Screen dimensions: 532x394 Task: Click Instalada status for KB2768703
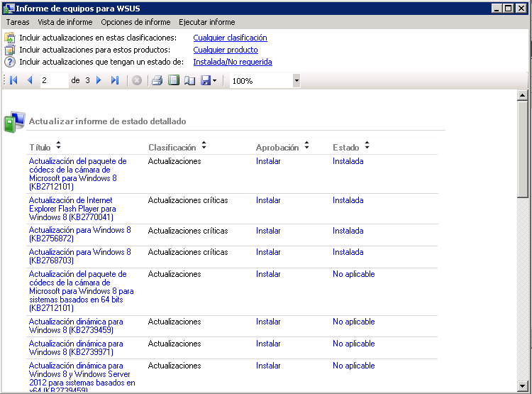(x=348, y=252)
